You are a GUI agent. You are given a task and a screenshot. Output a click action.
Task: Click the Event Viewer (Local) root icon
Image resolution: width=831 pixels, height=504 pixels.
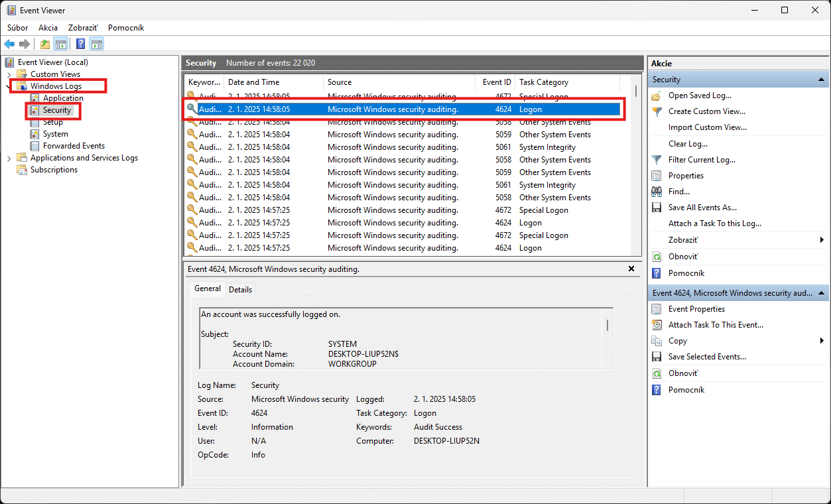click(x=10, y=62)
